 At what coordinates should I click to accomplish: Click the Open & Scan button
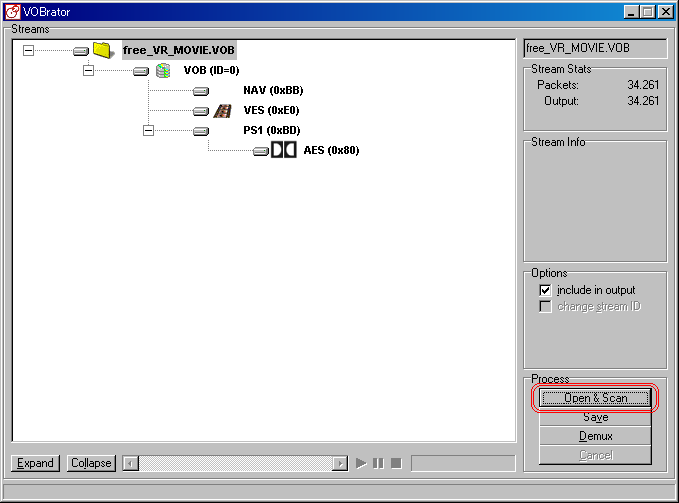click(595, 398)
